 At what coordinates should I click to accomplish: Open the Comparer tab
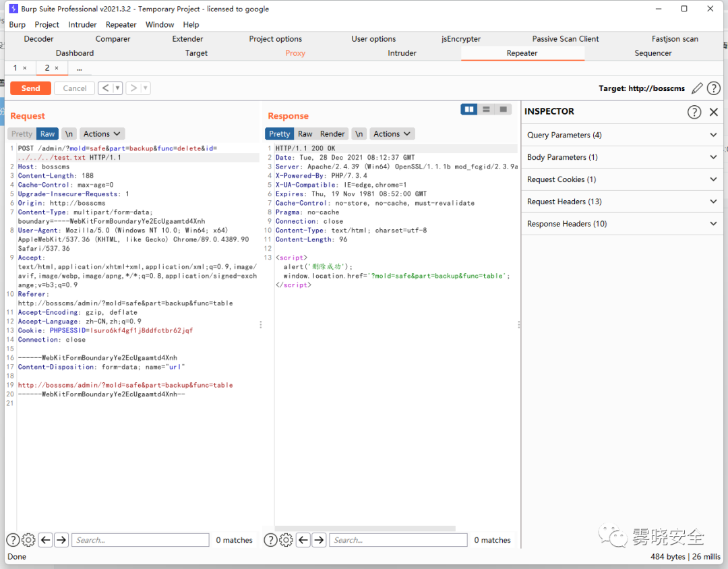tap(113, 39)
